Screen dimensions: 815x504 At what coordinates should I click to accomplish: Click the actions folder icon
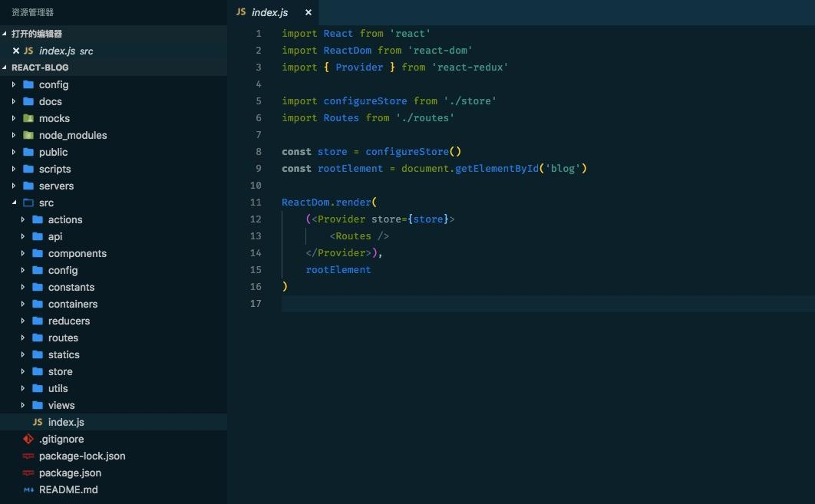(x=38, y=219)
